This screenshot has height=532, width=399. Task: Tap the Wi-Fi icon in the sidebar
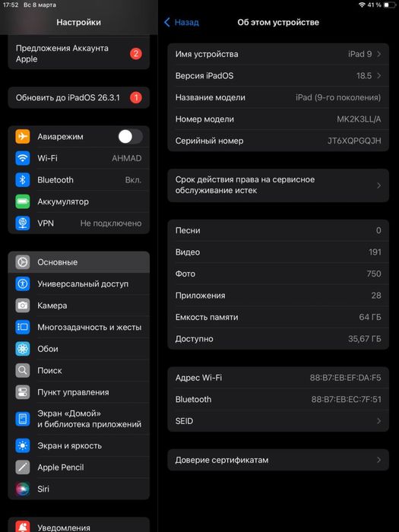tap(23, 158)
